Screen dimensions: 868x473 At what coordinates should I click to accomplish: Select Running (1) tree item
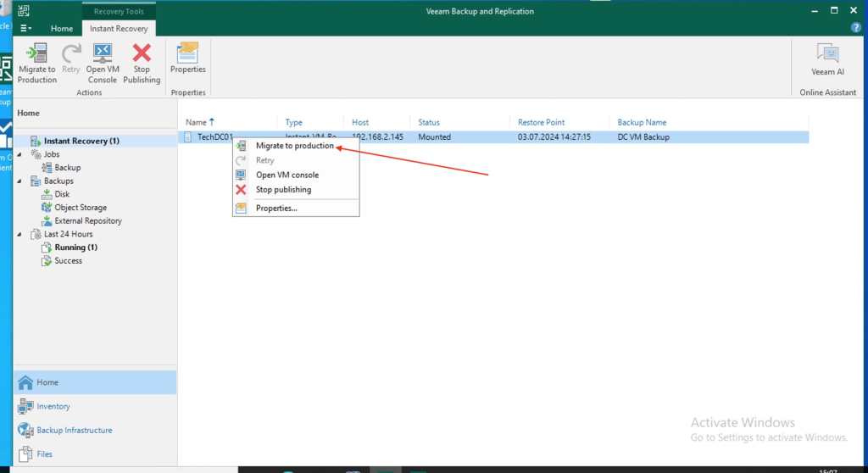pos(75,247)
